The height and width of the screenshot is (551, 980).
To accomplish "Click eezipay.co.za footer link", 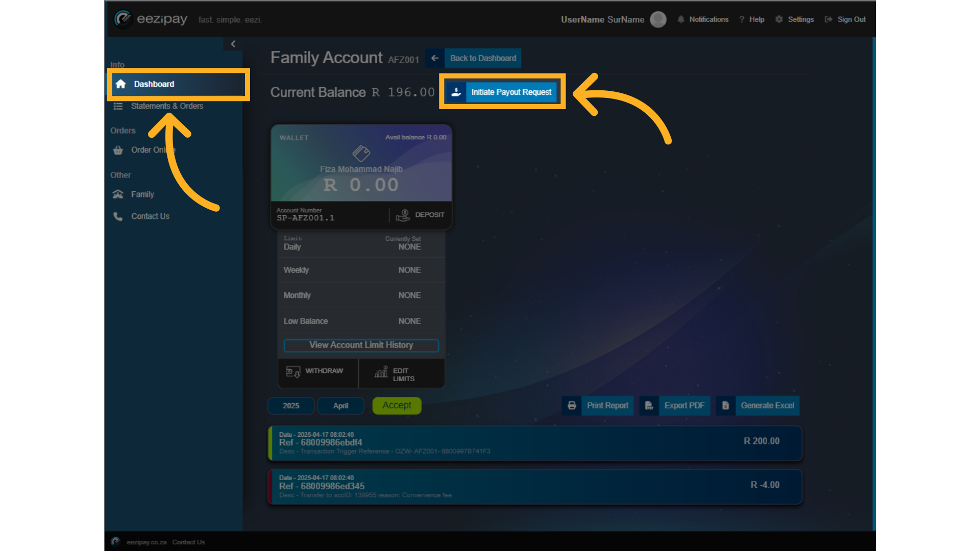I will tap(146, 542).
